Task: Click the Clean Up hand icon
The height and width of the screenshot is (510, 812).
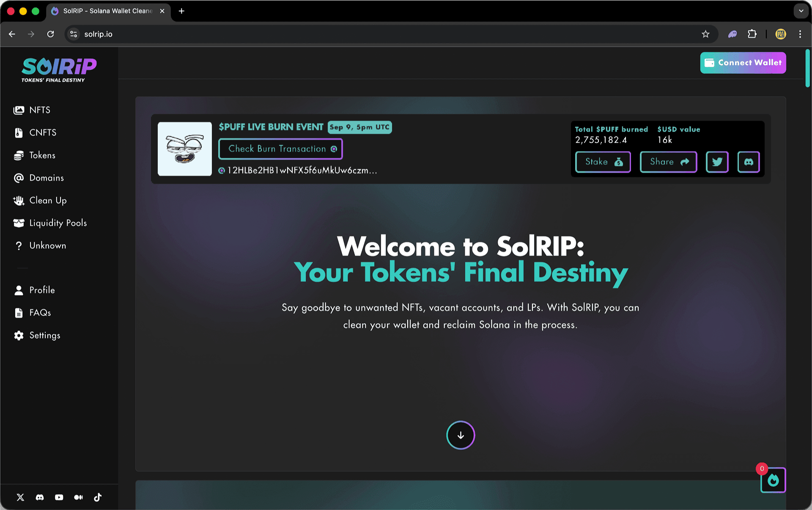Action: click(x=19, y=201)
